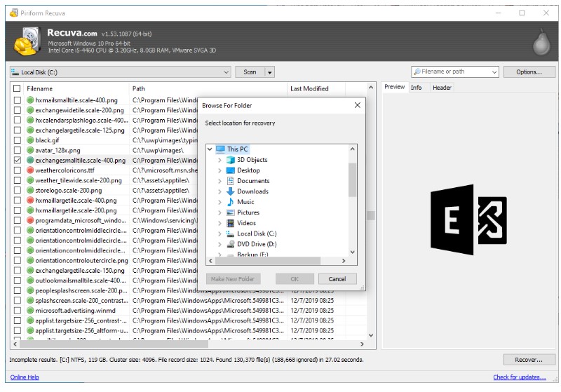Open the Options... button
Viewport: 561px width, 392px height.
pyautogui.click(x=529, y=72)
